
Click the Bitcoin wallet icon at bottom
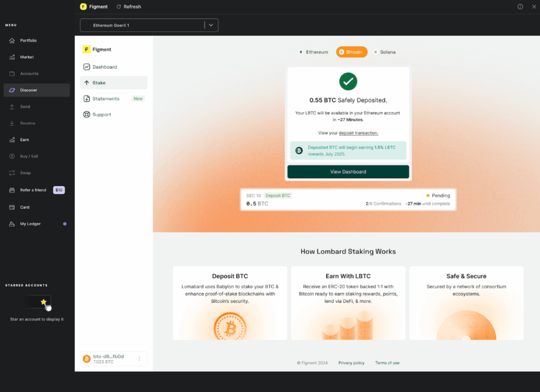tap(87, 359)
